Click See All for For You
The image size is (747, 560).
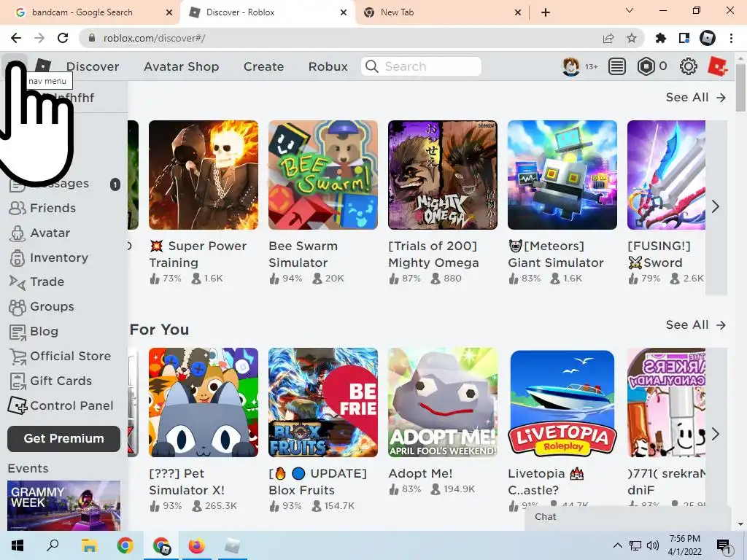695,324
